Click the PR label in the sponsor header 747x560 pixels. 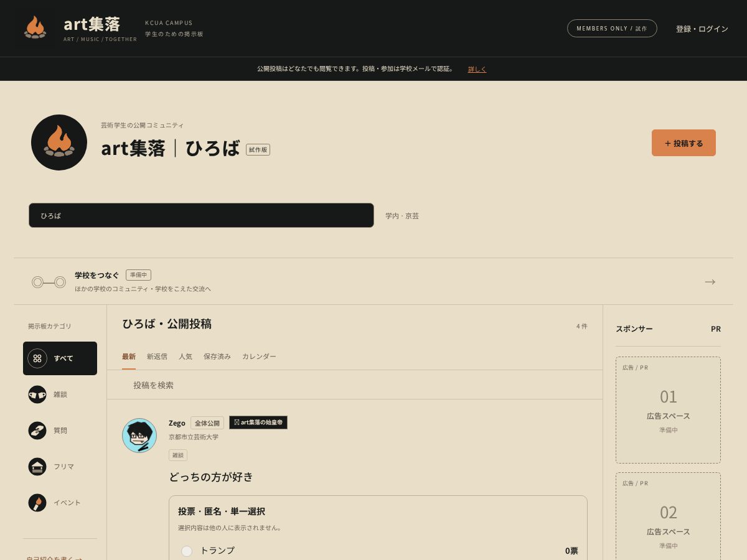pos(716,329)
